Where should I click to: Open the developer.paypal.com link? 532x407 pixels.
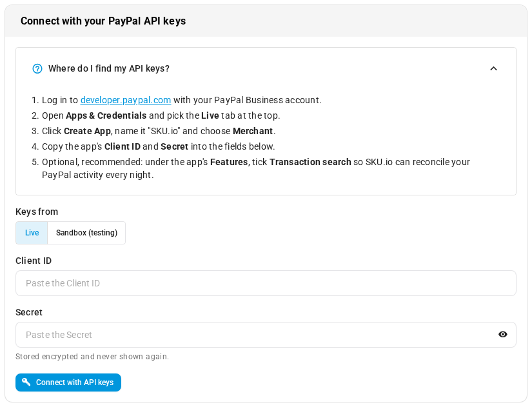tap(126, 100)
